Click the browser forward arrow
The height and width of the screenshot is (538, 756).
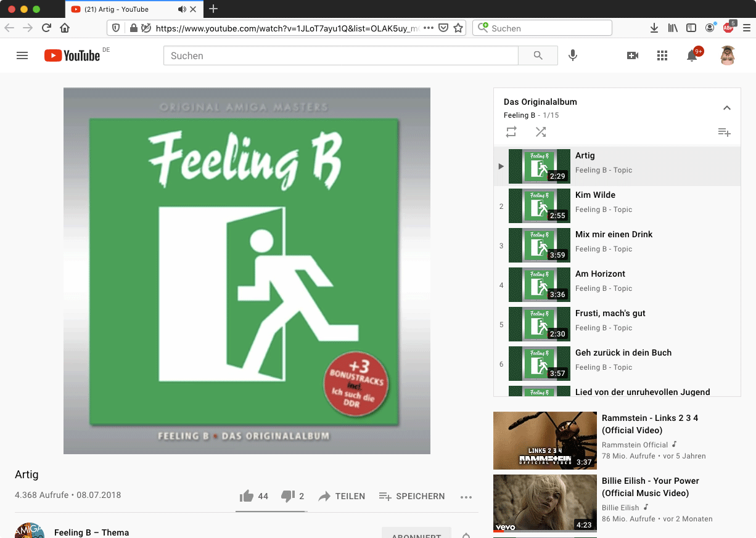[28, 28]
